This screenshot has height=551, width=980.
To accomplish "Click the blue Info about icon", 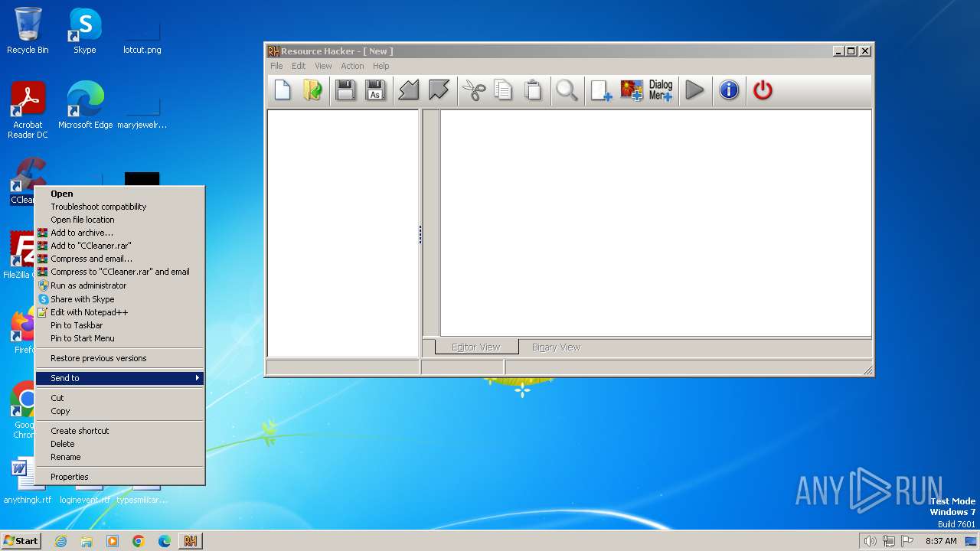I will pos(729,90).
